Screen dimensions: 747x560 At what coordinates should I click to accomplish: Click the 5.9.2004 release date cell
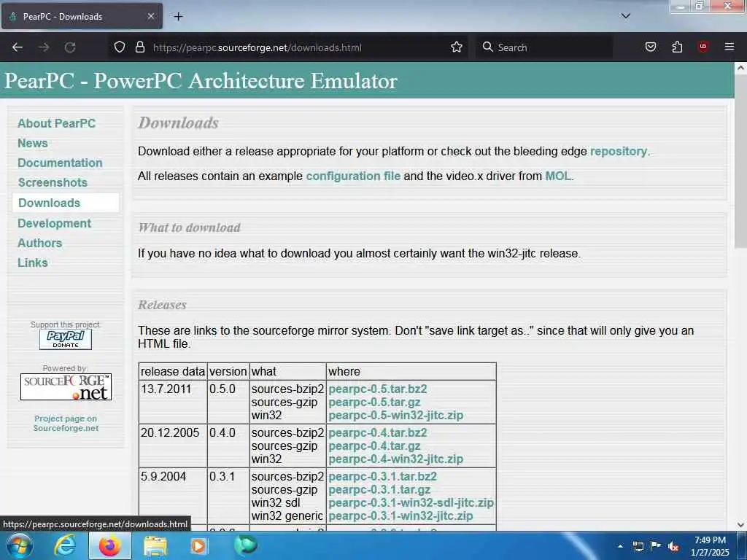pos(173,496)
